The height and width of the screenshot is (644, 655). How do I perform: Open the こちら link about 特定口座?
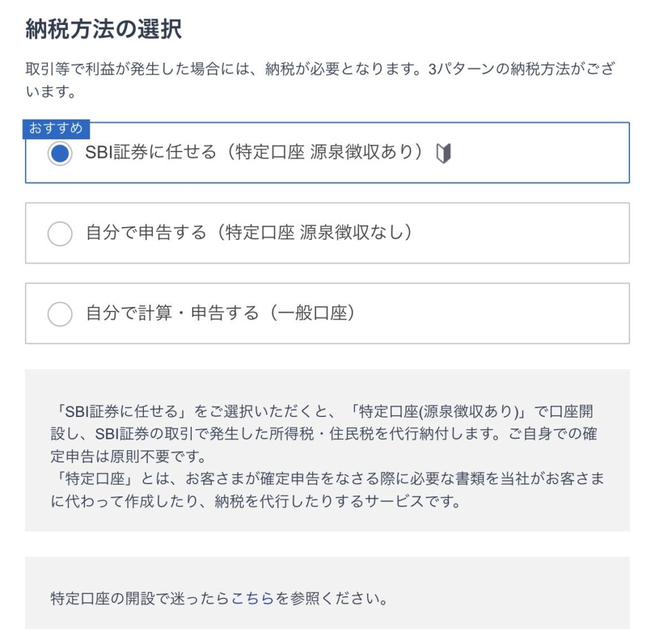point(253,599)
